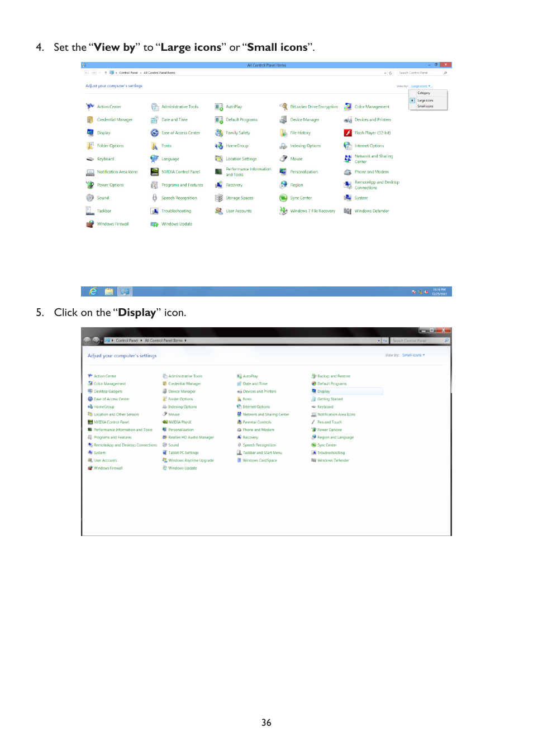This screenshot has width=533, height=756.
Task: Go up one level in large-icons window
Action: tap(106, 73)
